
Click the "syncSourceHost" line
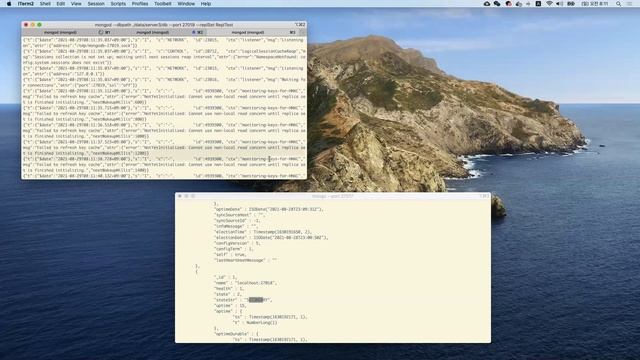[240, 215]
